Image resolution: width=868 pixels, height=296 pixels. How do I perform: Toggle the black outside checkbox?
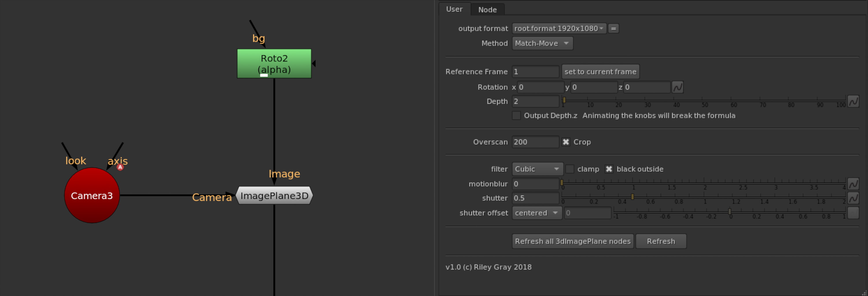(608, 169)
